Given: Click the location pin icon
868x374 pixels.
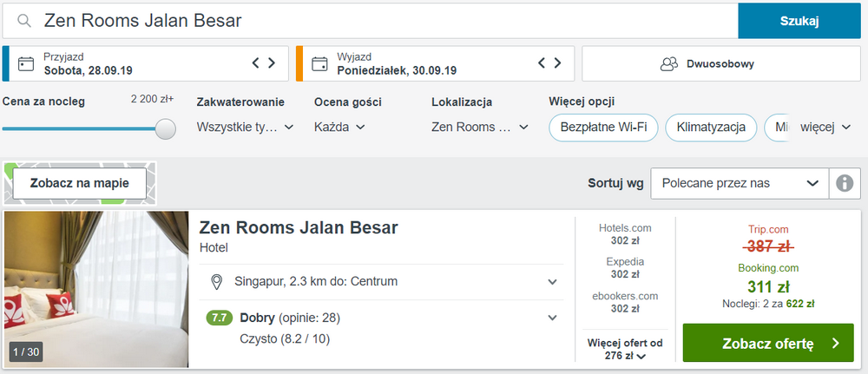Looking at the screenshot, I should (217, 281).
